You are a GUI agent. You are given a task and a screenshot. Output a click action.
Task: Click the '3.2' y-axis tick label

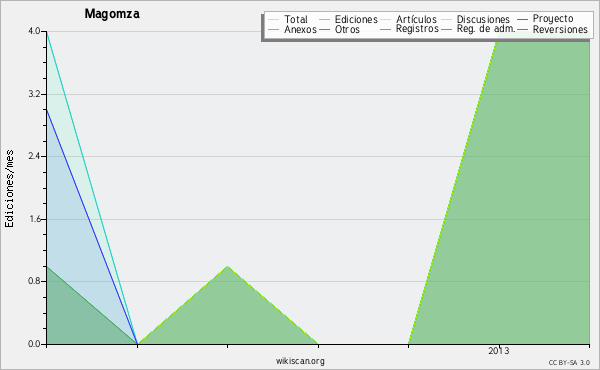click(34, 94)
